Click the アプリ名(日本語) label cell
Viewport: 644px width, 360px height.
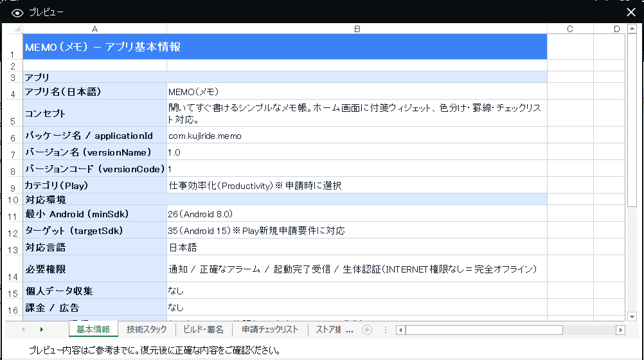point(94,91)
